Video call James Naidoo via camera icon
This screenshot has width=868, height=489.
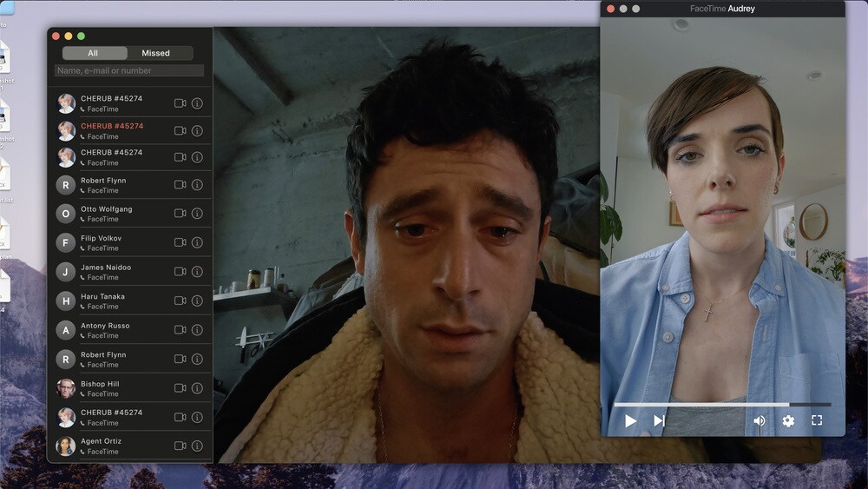click(x=180, y=271)
